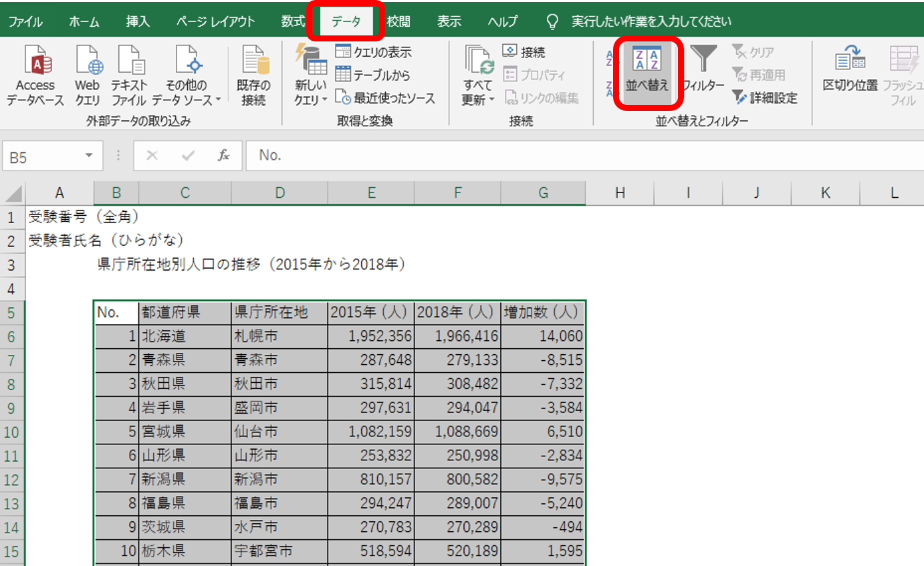Image resolution: width=924 pixels, height=566 pixels.
Task: Click cell 北海道
Action: point(185,336)
